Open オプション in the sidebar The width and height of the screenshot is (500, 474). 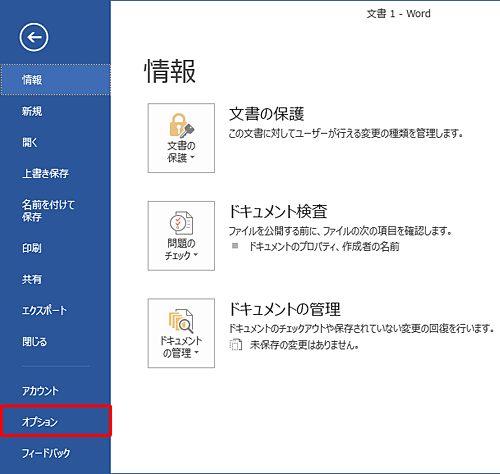pyautogui.click(x=55, y=422)
